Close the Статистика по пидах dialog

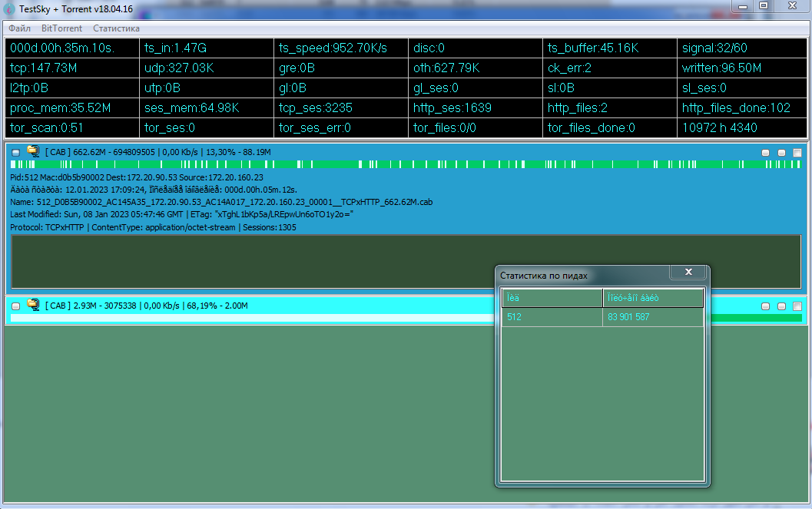[688, 273]
